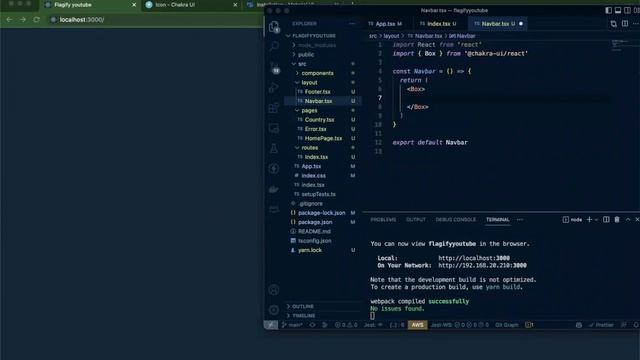
Task: Click the split editor right icon
Action: 625,24
